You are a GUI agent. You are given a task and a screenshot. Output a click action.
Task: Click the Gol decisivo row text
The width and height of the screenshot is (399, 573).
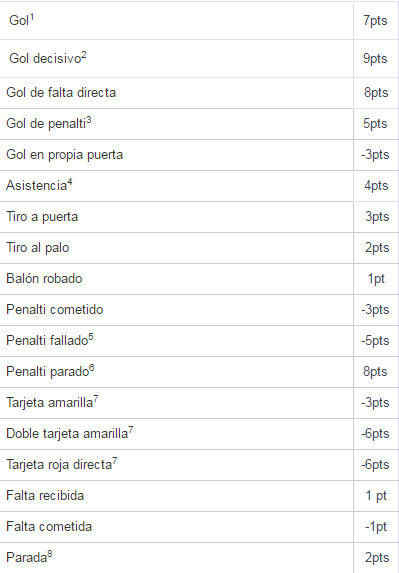45,58
